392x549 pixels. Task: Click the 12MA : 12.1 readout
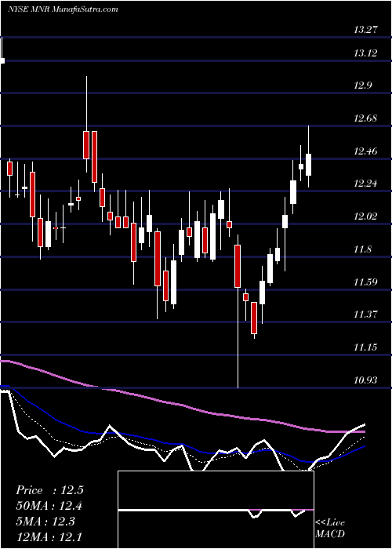pos(49,536)
